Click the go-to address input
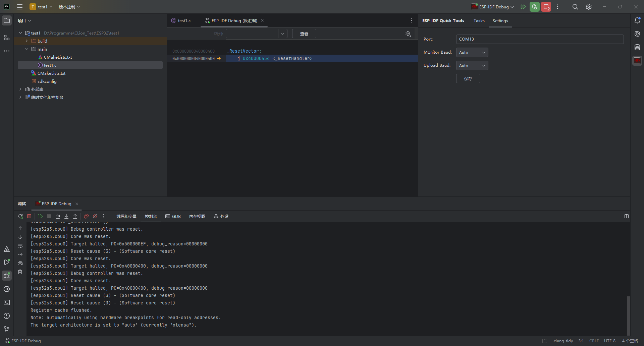Viewport: 644px width, 346px height. (x=252, y=34)
